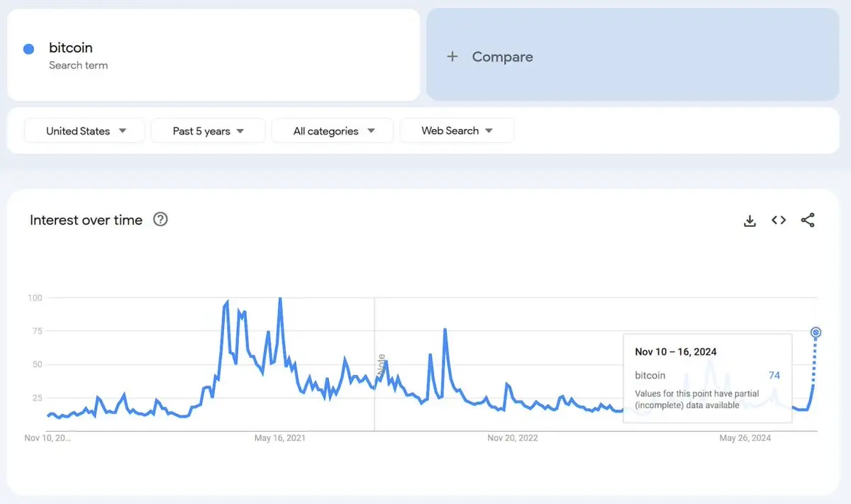Click the Nov 20, 2022 axis label
Image resolution: width=851 pixels, height=504 pixels.
click(513, 438)
